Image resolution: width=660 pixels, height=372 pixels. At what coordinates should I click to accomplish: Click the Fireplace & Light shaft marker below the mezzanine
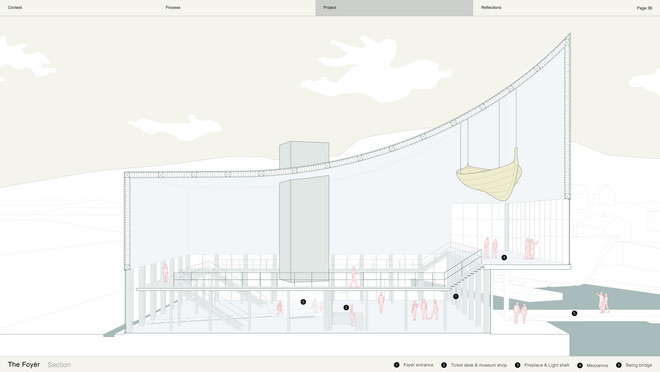coord(303,302)
